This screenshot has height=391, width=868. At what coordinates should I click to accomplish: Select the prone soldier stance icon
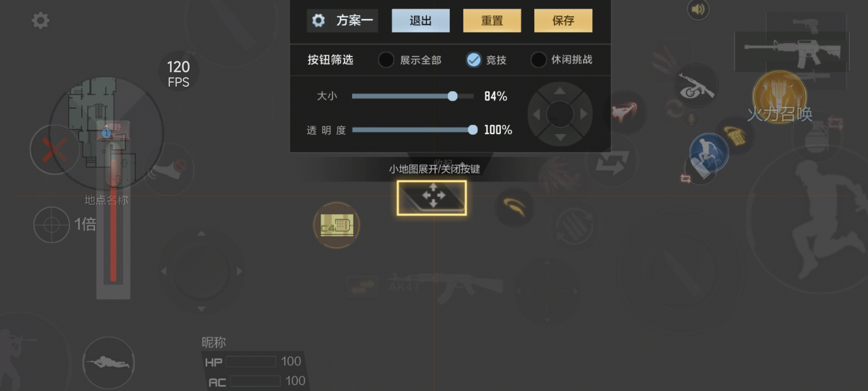pos(109,362)
